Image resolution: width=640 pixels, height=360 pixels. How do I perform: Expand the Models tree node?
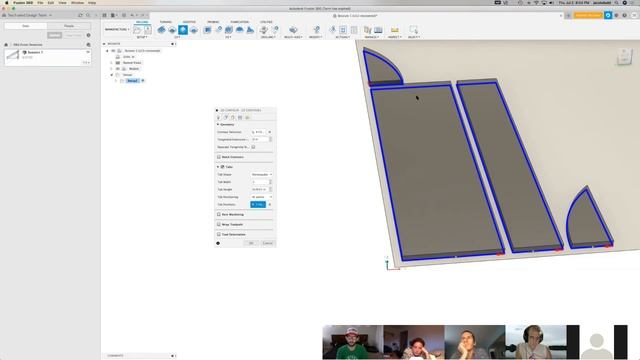pyautogui.click(x=112, y=69)
